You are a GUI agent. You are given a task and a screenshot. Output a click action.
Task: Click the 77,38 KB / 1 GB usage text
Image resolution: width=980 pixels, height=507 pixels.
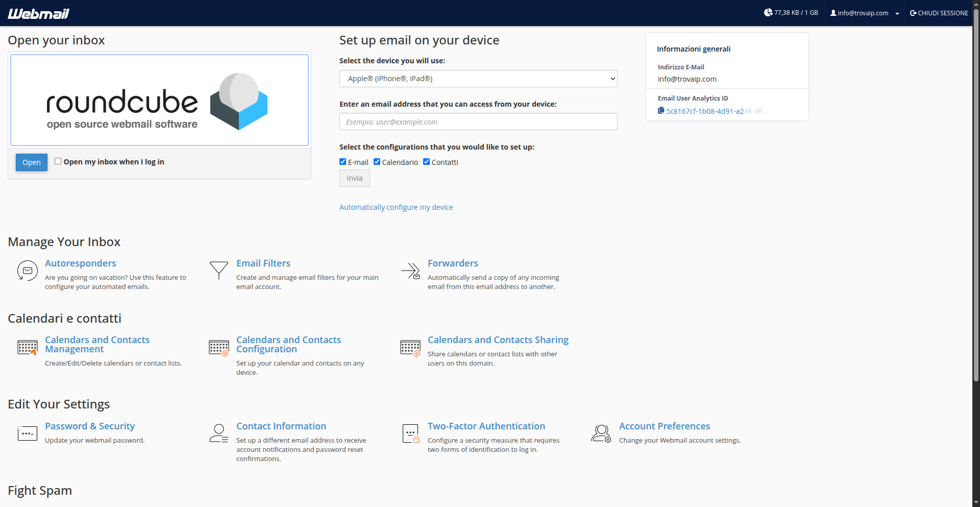796,13
